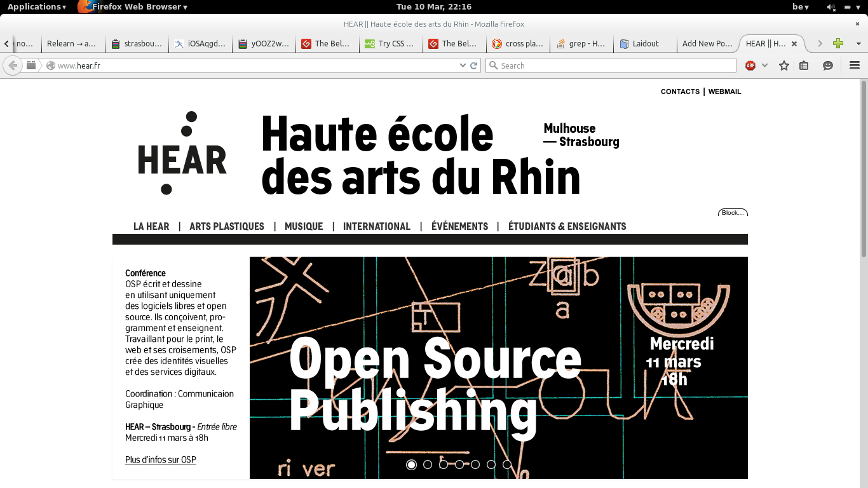Reload the page with the refresh icon

click(x=474, y=65)
